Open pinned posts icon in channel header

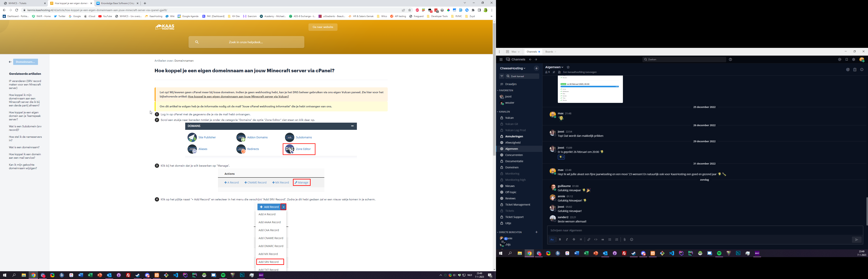click(554, 72)
